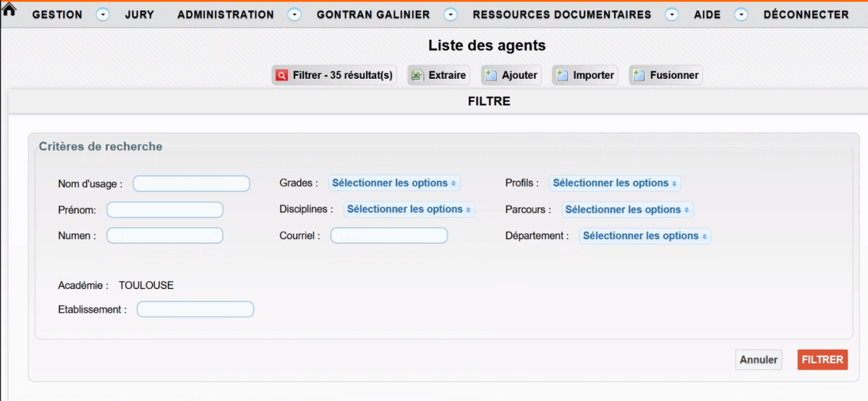Click the arrow icon beside AIDE

[741, 14]
